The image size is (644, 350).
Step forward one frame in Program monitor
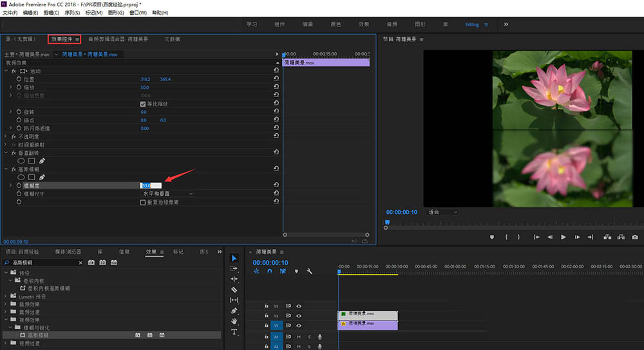coord(577,237)
